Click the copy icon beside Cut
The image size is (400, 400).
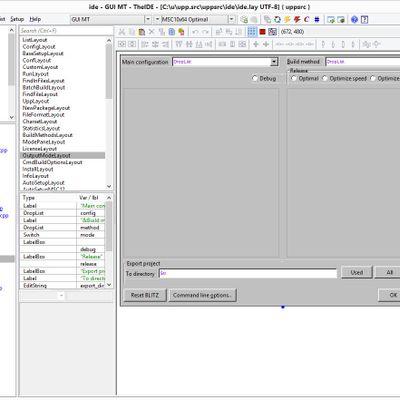pyautogui.click(x=132, y=32)
